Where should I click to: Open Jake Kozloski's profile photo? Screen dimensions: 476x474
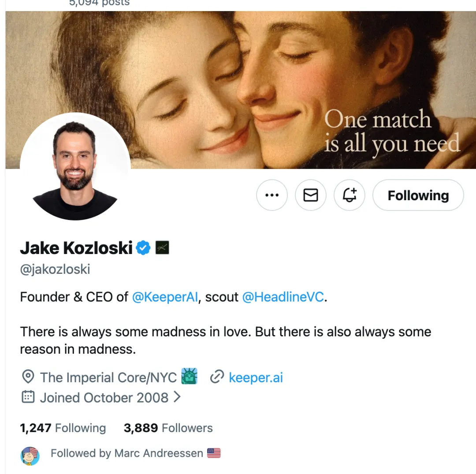[x=75, y=168]
